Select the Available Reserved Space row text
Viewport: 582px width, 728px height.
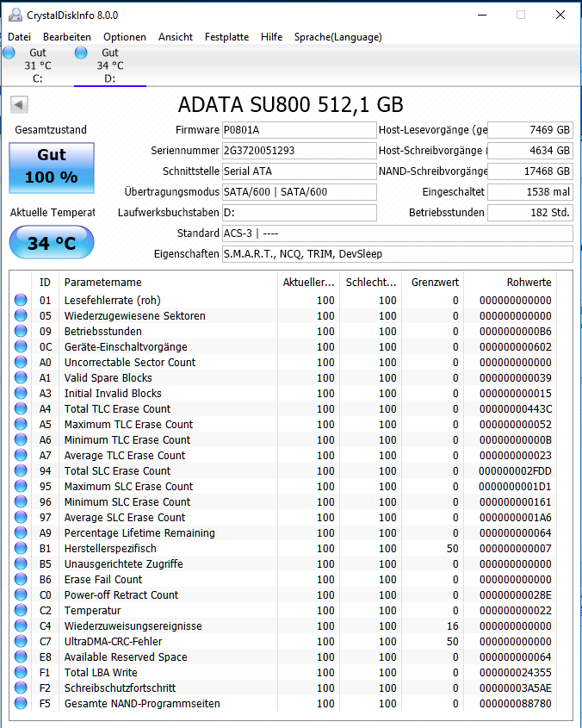pos(126,657)
